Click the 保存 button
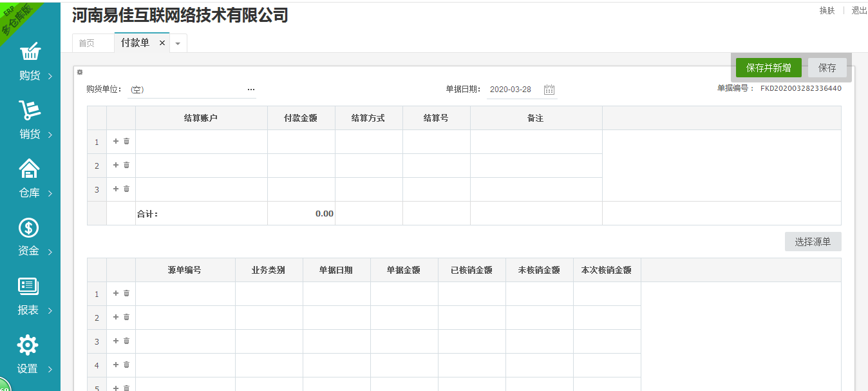Viewport: 868px width, 391px height. pos(827,68)
